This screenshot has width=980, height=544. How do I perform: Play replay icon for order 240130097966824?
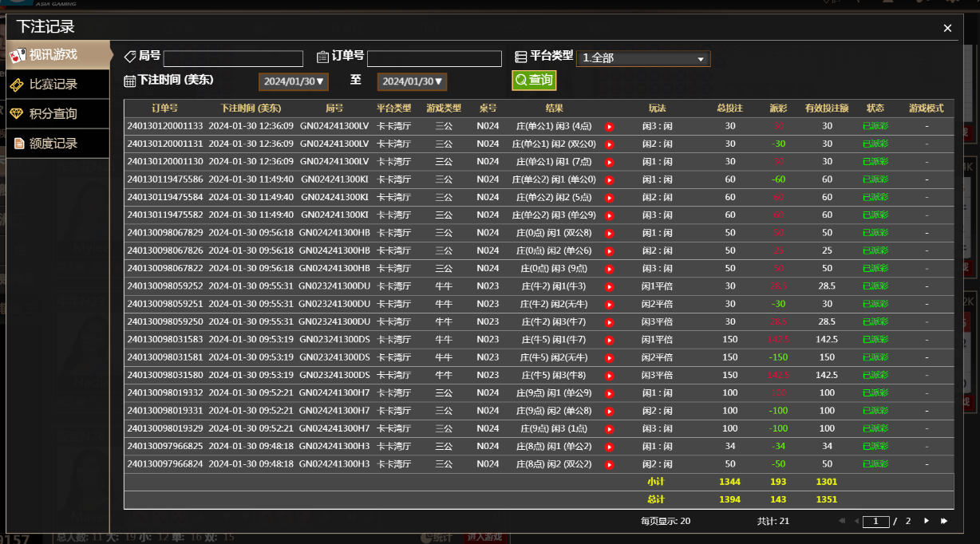coord(609,465)
